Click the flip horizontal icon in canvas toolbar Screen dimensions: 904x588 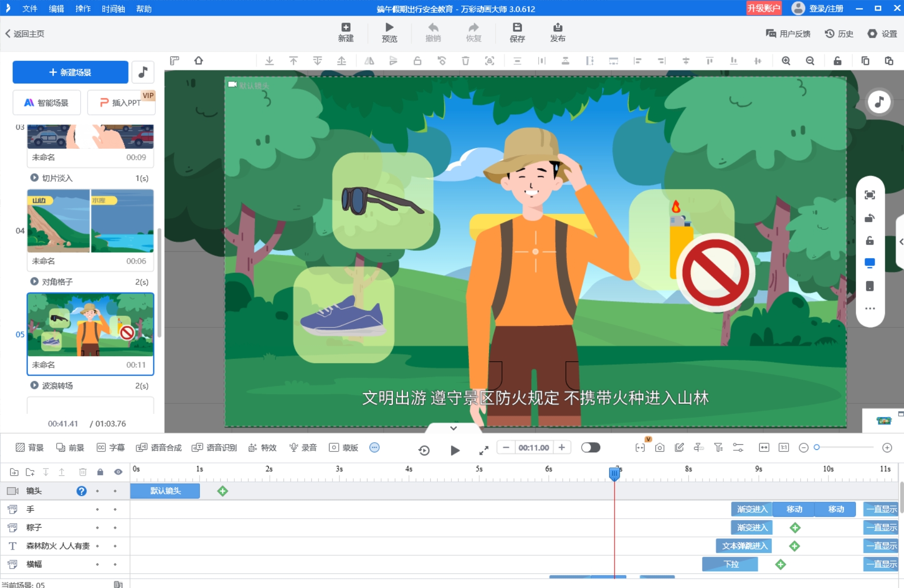click(x=369, y=61)
